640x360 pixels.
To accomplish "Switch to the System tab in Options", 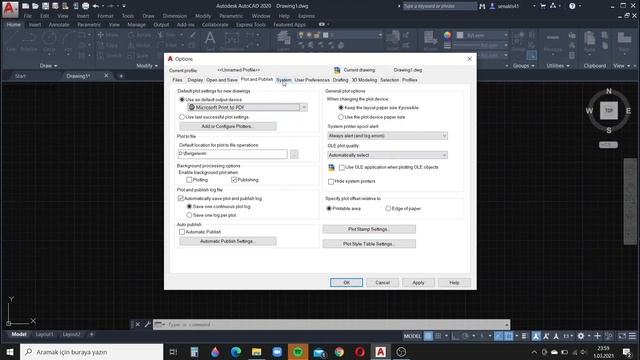I will [284, 80].
